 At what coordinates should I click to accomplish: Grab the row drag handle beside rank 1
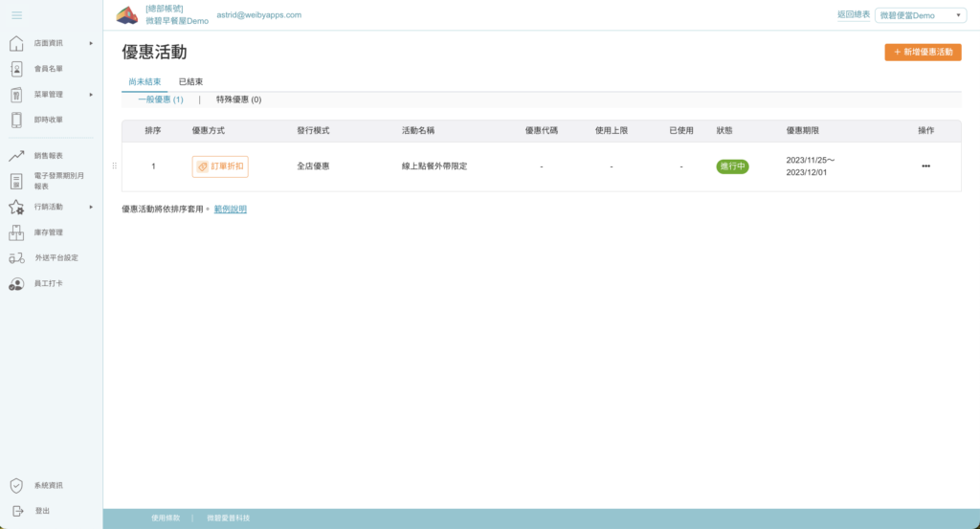pos(115,166)
